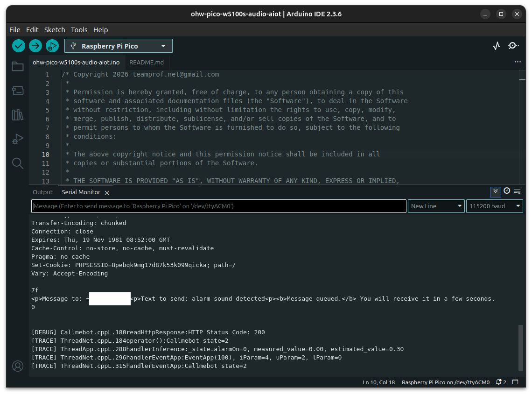532x395 pixels.
Task: Switch to the Output panel tab
Action: (x=43, y=192)
